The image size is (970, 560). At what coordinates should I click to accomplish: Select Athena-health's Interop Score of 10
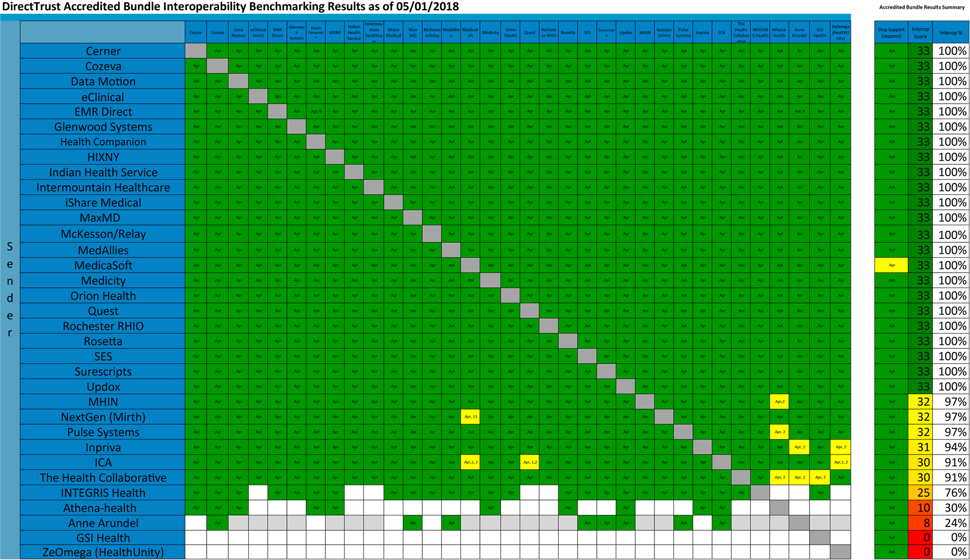(x=920, y=508)
